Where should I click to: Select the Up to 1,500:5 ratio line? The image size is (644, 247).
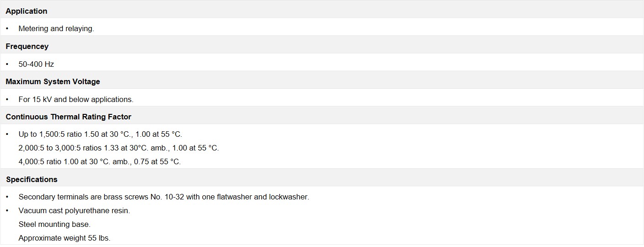(100, 134)
